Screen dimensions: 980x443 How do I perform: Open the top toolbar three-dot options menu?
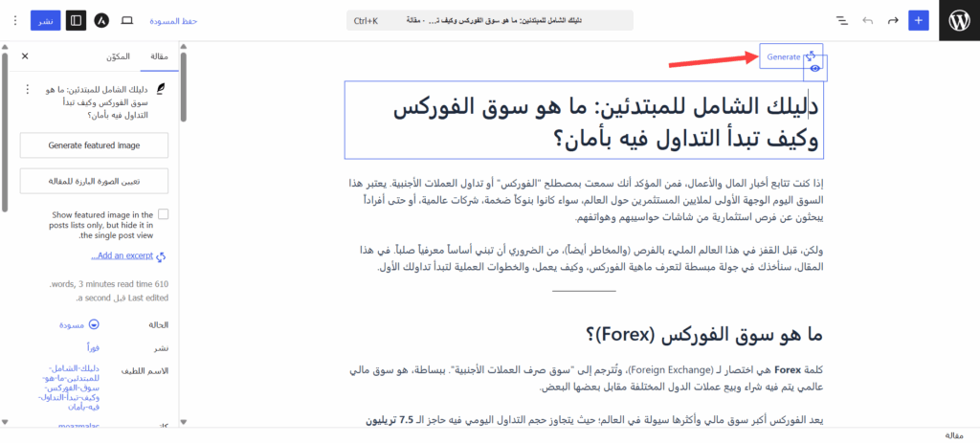(14, 20)
